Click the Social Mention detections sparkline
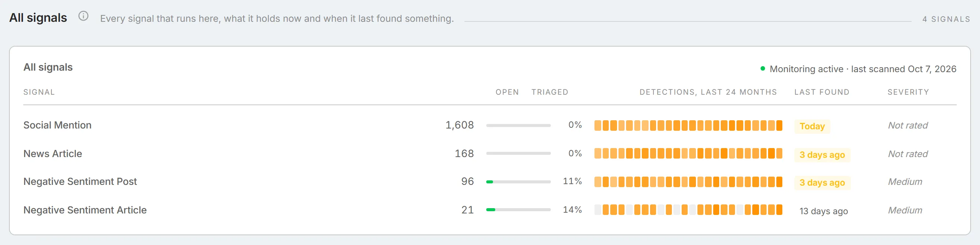980x245 pixels. 688,126
